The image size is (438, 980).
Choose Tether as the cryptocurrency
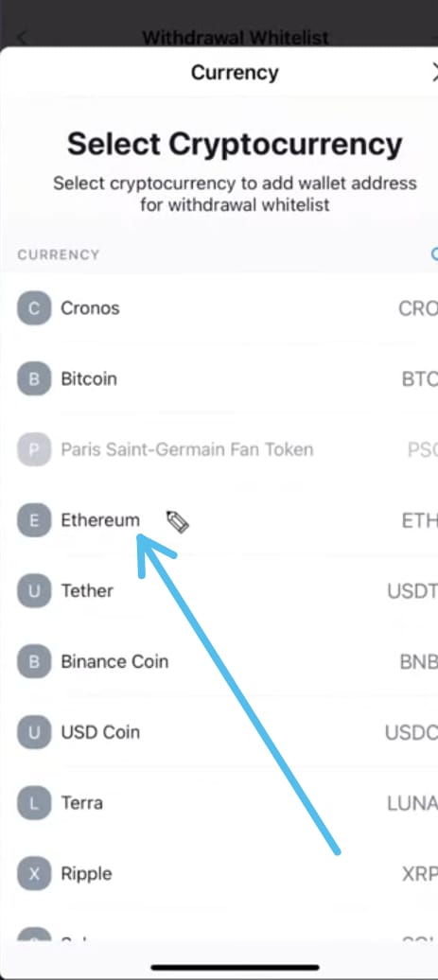pyautogui.click(x=219, y=590)
